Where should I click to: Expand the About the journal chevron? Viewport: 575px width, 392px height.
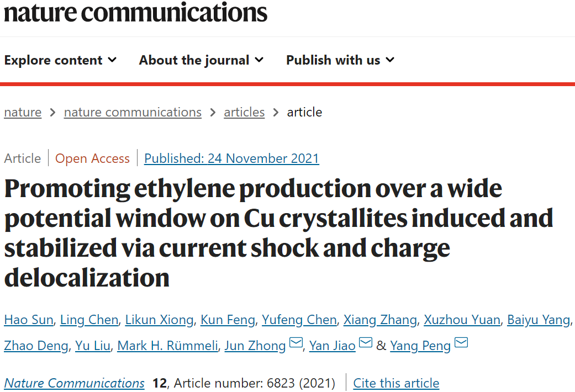259,60
